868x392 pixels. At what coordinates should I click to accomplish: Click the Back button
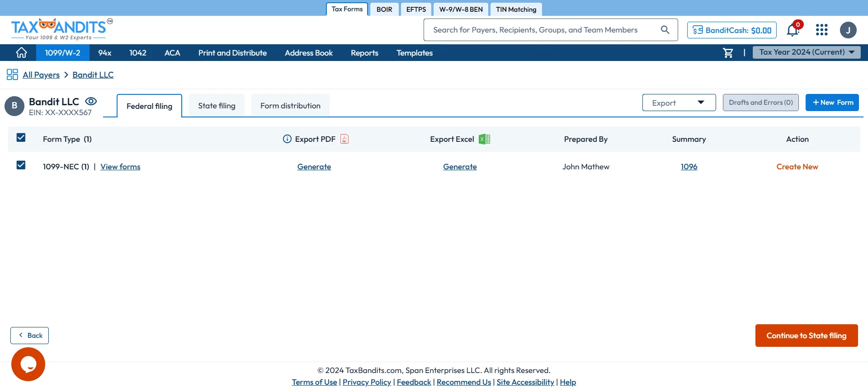click(x=30, y=336)
